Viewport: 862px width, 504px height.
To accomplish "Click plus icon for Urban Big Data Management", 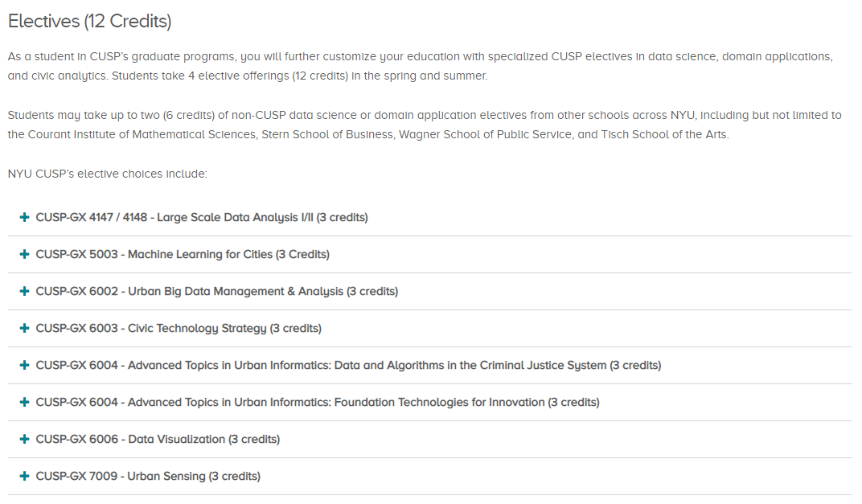I will pos(24,291).
